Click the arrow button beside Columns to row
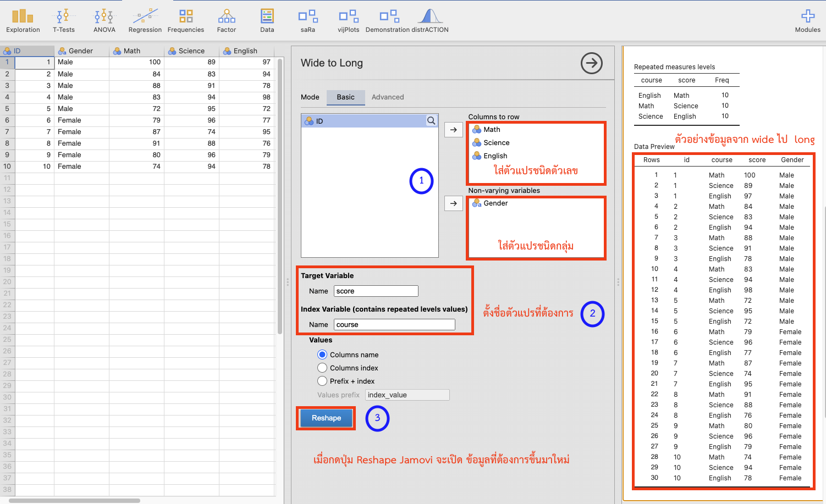This screenshot has width=826, height=504. (453, 130)
